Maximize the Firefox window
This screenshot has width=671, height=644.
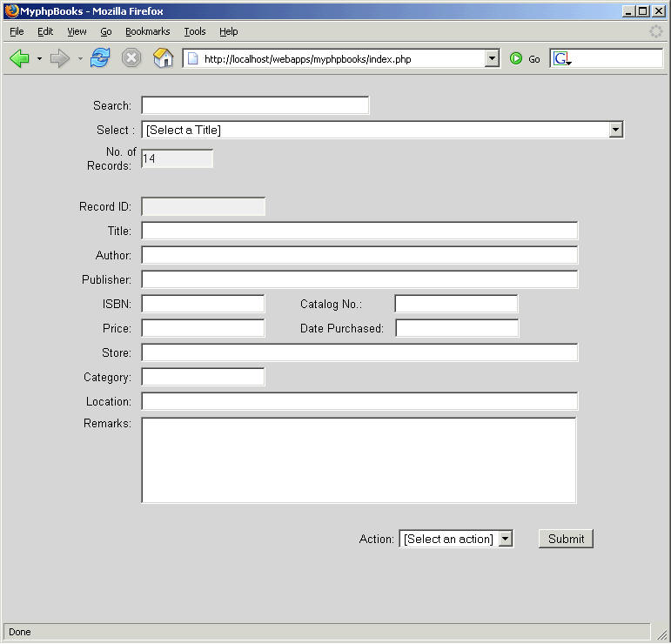click(643, 11)
